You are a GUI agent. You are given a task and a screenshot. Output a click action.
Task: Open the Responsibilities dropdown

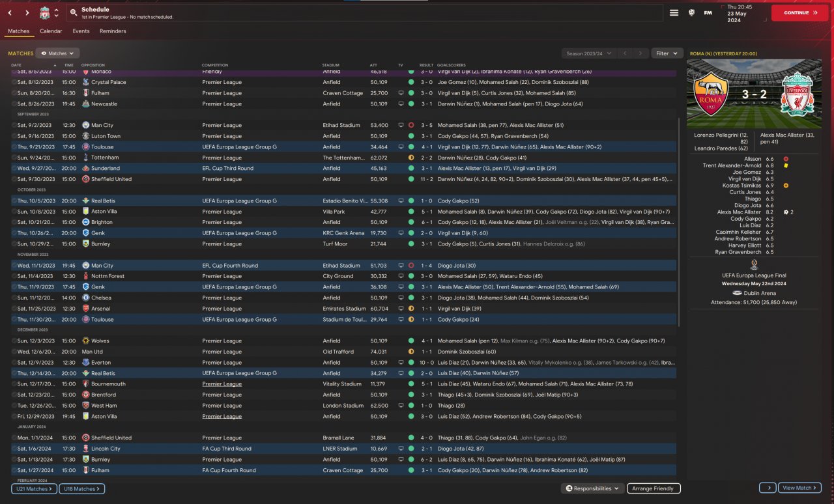tap(592, 488)
